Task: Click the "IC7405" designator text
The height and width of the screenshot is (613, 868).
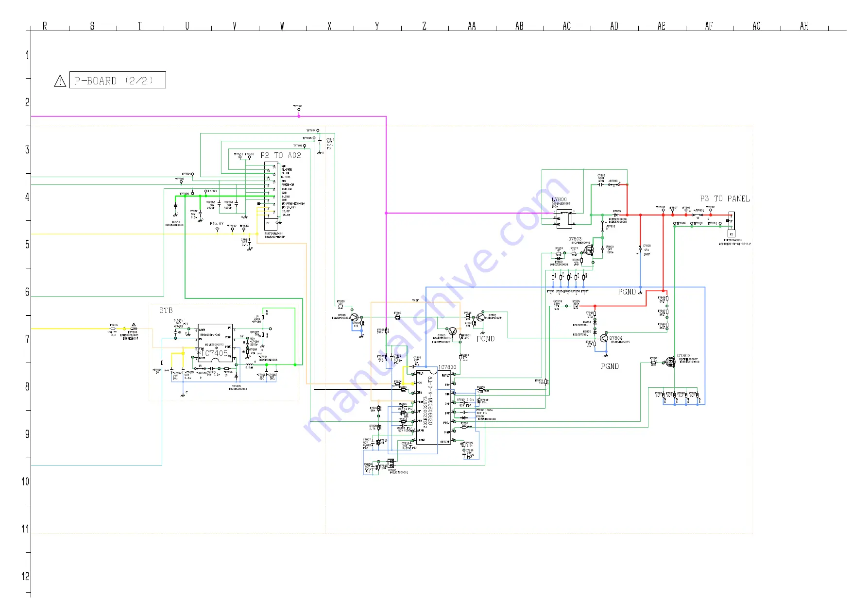Action: coord(215,353)
